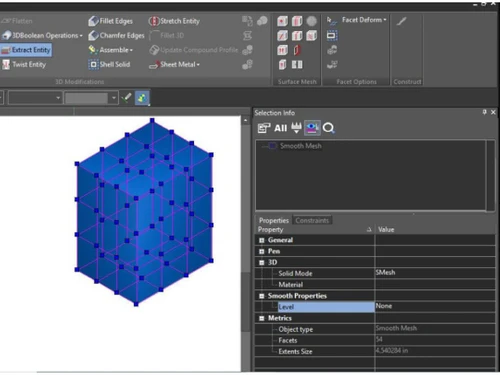Screen dimensions: 500x375
Task: Open the 3DBoolean Operations dropdown
Action: pyautogui.click(x=42, y=35)
